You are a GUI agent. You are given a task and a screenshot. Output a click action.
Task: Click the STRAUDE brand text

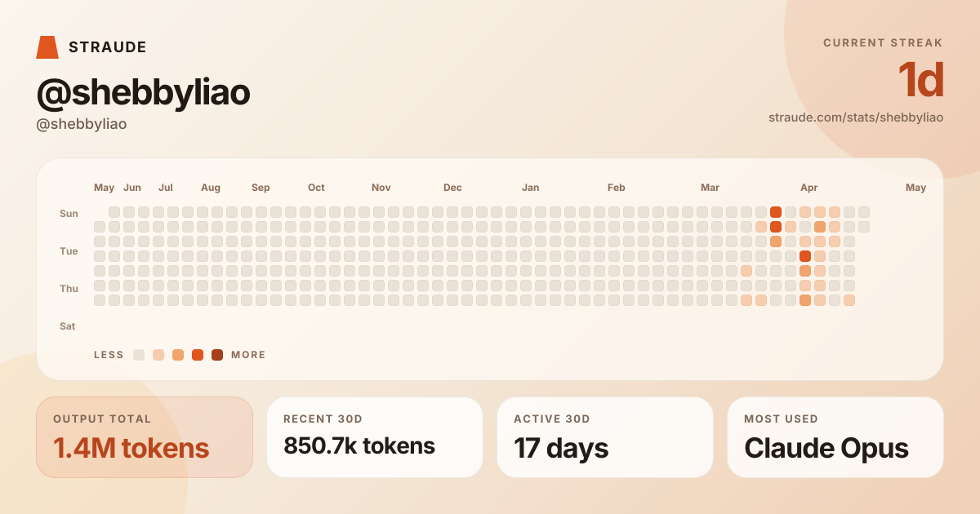tap(108, 47)
